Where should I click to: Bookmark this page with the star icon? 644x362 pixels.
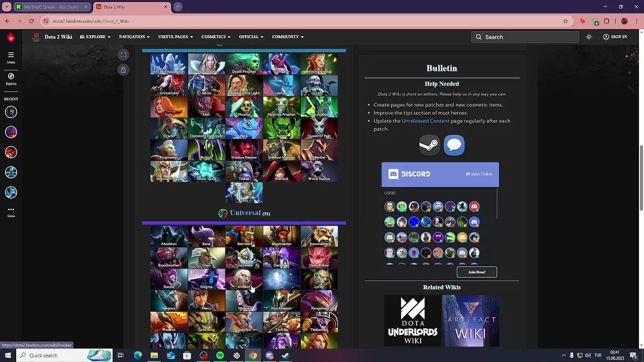click(x=566, y=21)
